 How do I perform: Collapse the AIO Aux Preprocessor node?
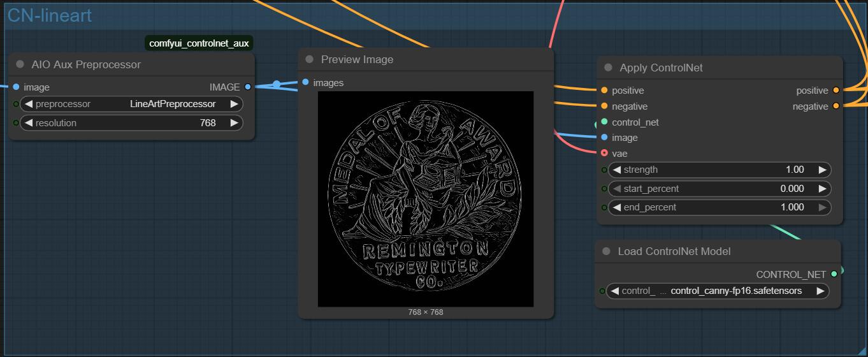click(20, 64)
